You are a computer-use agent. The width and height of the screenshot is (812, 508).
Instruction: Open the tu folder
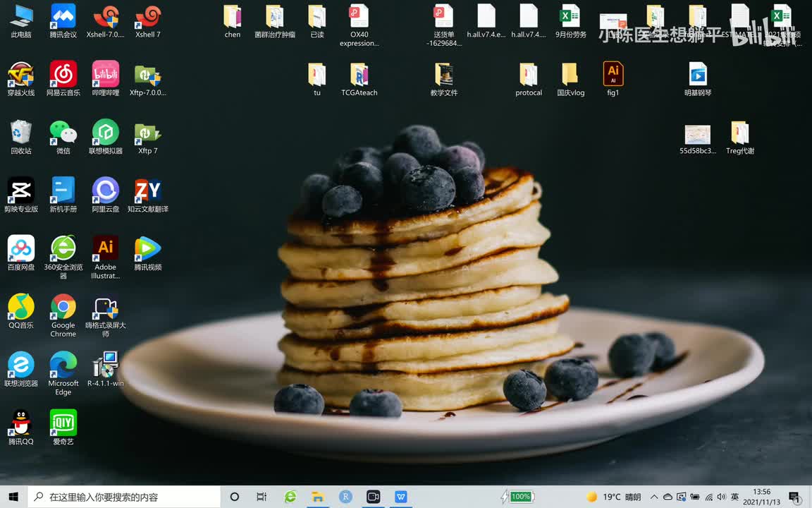pos(317,79)
